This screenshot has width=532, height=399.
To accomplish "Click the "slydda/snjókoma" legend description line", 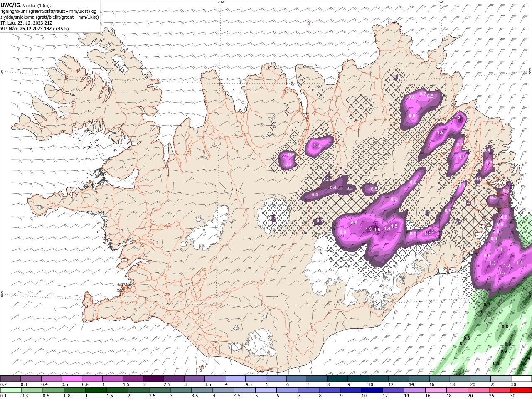I will point(50,17).
